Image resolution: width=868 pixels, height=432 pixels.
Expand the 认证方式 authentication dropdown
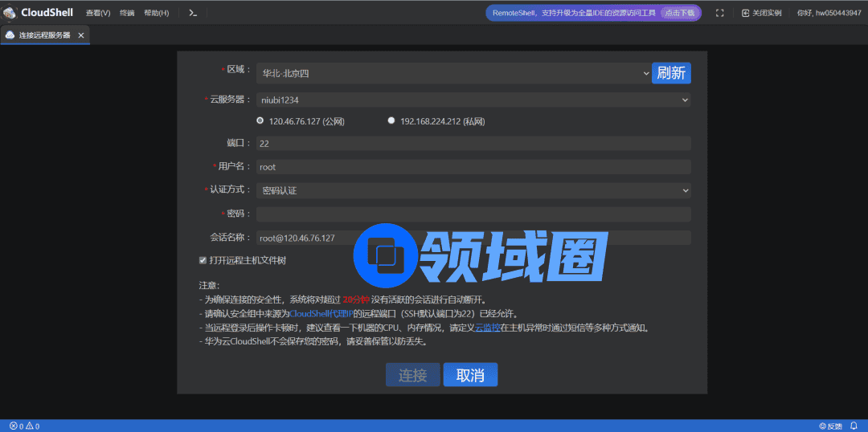click(x=473, y=190)
